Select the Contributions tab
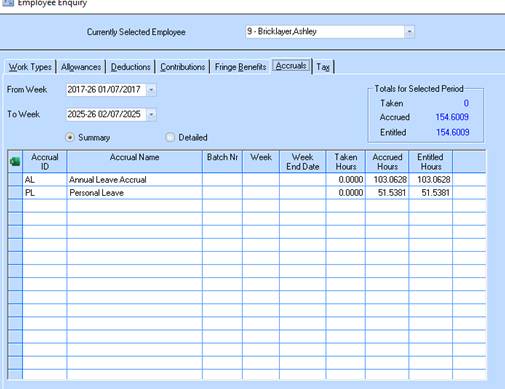The height and width of the screenshot is (389, 505). click(x=182, y=67)
